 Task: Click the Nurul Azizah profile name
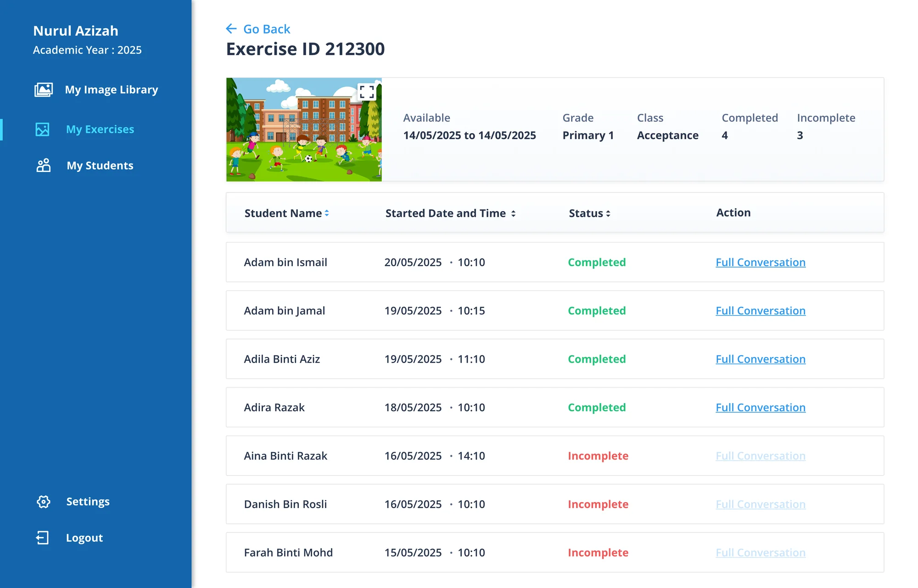[76, 31]
